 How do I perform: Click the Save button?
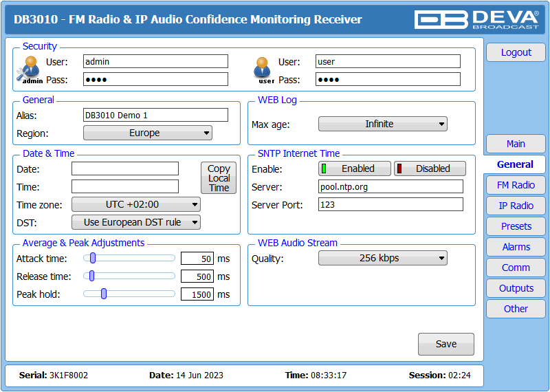[445, 344]
